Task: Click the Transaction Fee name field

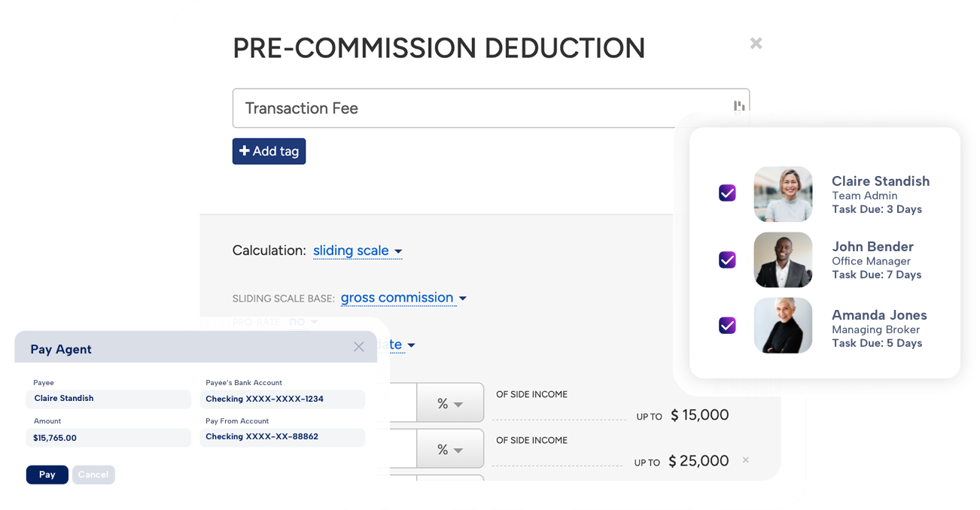Action: point(482,108)
